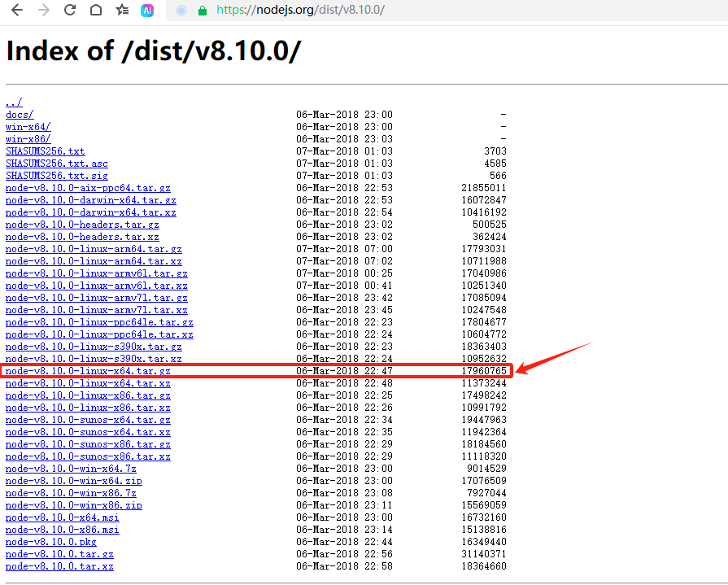
Task: Click file size value 7927044
Action: (x=486, y=493)
